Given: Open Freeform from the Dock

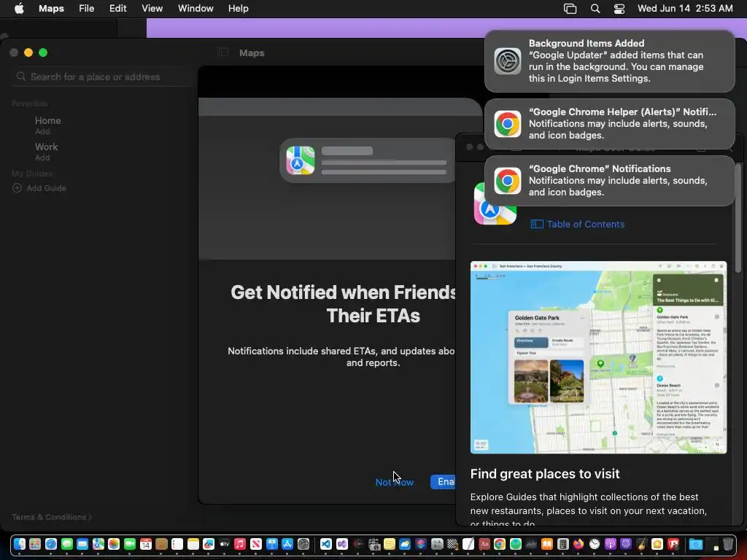Looking at the screenshot, I should [209, 544].
